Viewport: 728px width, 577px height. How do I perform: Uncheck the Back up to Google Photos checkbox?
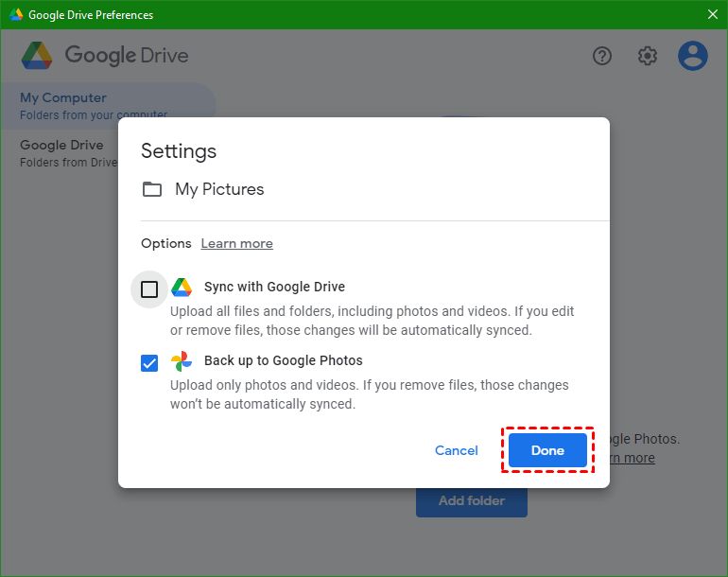pyautogui.click(x=149, y=363)
